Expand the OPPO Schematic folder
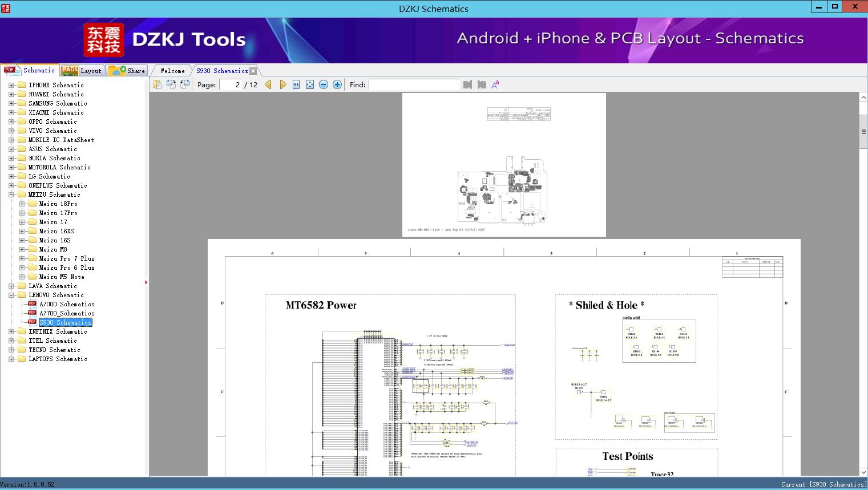868x490 pixels. point(11,122)
